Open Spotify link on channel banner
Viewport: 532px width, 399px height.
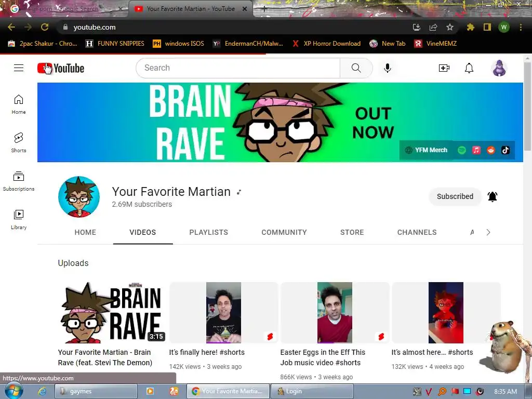(x=462, y=150)
